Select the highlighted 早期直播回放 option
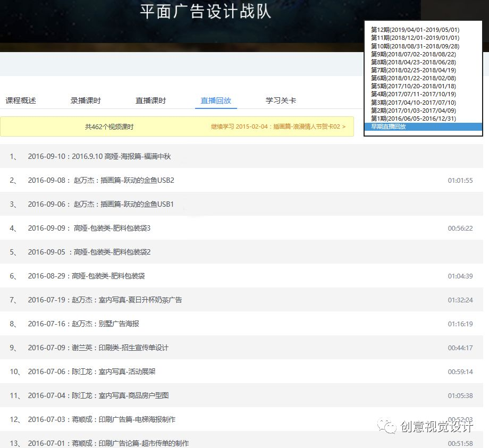This screenshot has height=448, width=489. (x=423, y=126)
